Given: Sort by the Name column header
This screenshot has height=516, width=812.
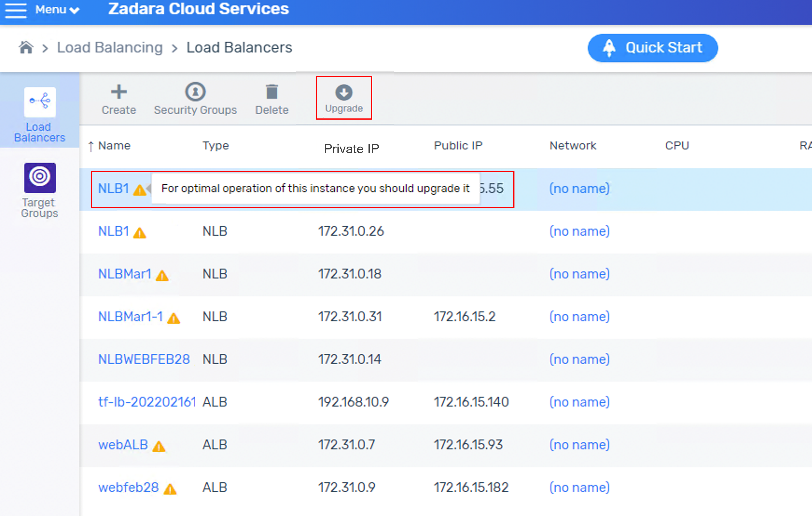Looking at the screenshot, I should 114,146.
